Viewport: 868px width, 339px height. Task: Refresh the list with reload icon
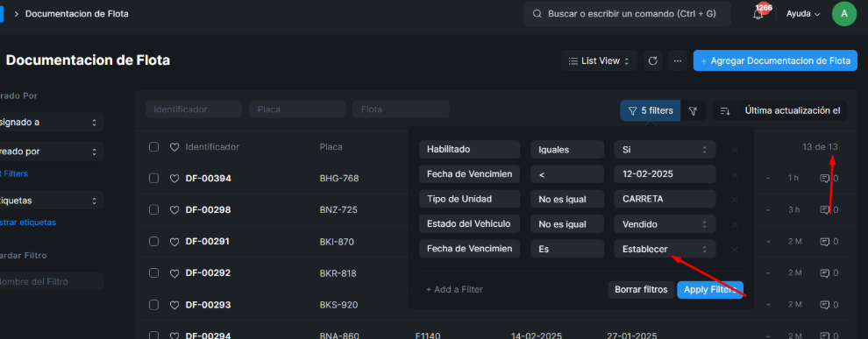coord(652,60)
